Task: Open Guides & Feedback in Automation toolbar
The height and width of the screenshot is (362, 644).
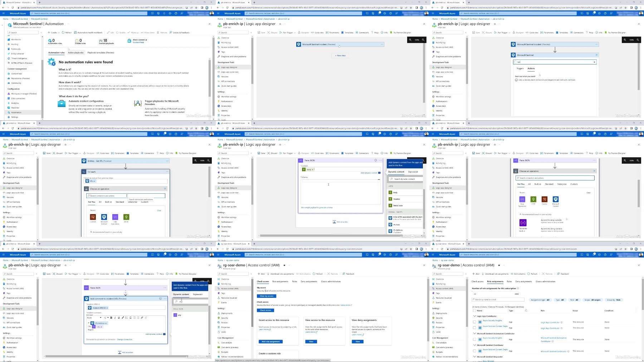Action: click(180, 33)
